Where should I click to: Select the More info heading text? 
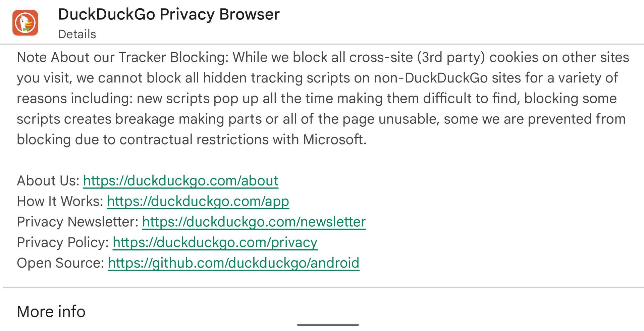(x=51, y=312)
